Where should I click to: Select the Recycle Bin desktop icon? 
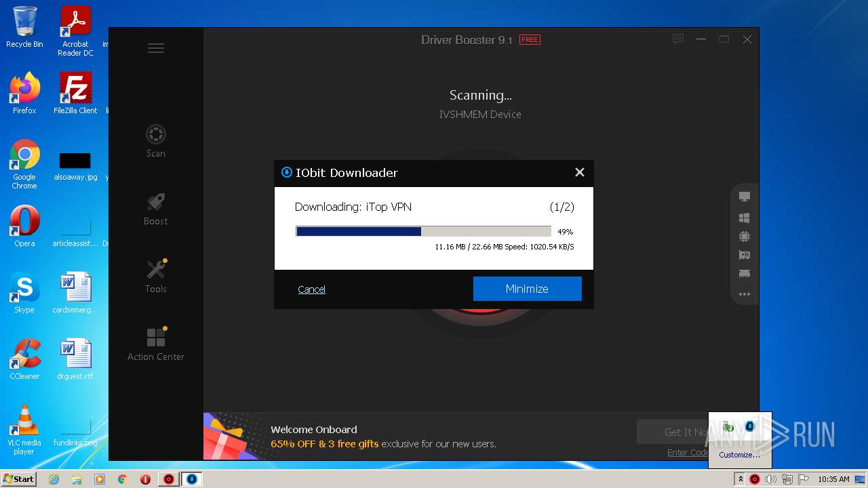(x=24, y=27)
